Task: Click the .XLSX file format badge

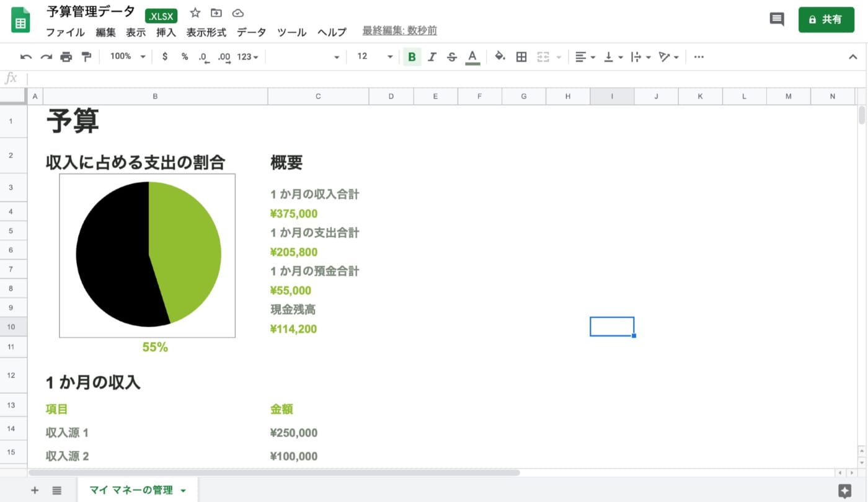Action: tap(161, 17)
